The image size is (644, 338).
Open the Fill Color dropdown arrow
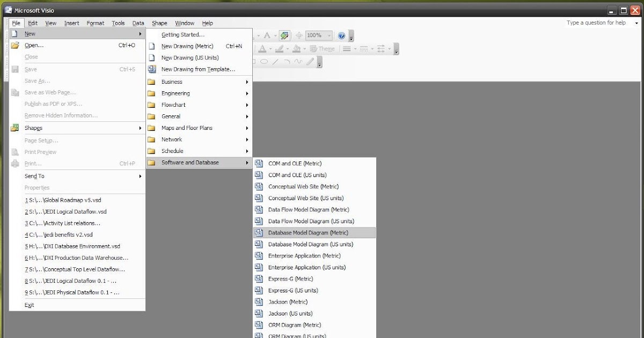click(304, 49)
